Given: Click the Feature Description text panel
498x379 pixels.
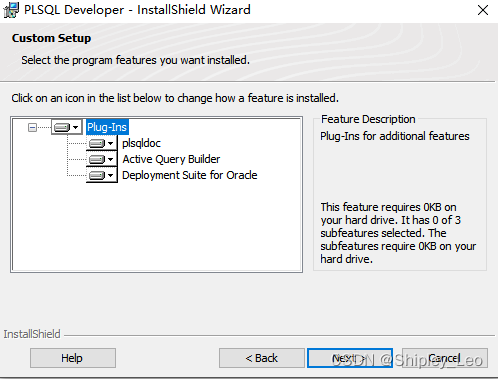Looking at the screenshot, I should click(x=400, y=194).
